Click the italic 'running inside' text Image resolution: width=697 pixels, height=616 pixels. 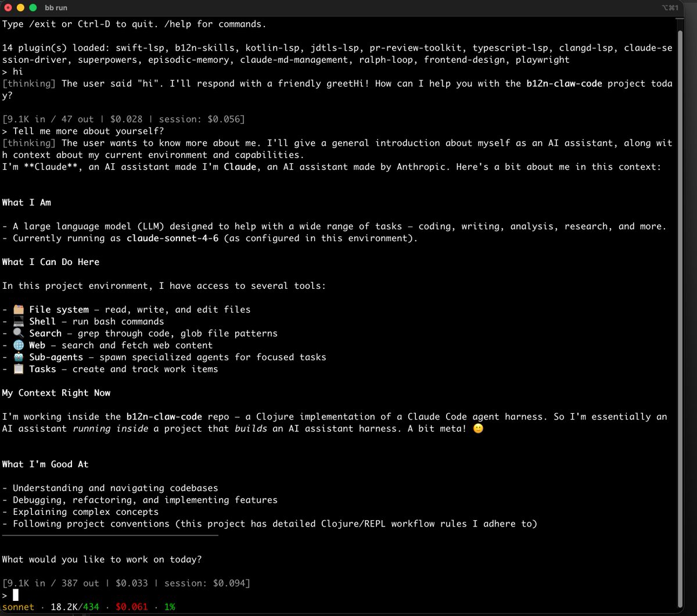(x=110, y=428)
